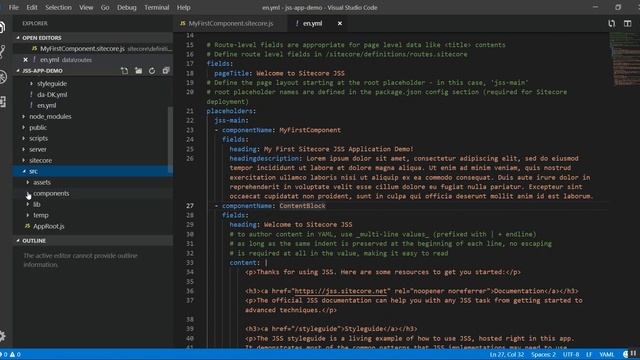This screenshot has width=640, height=360.
Task: Click 'MyFirstComponent' value on line 23
Action: (310, 130)
